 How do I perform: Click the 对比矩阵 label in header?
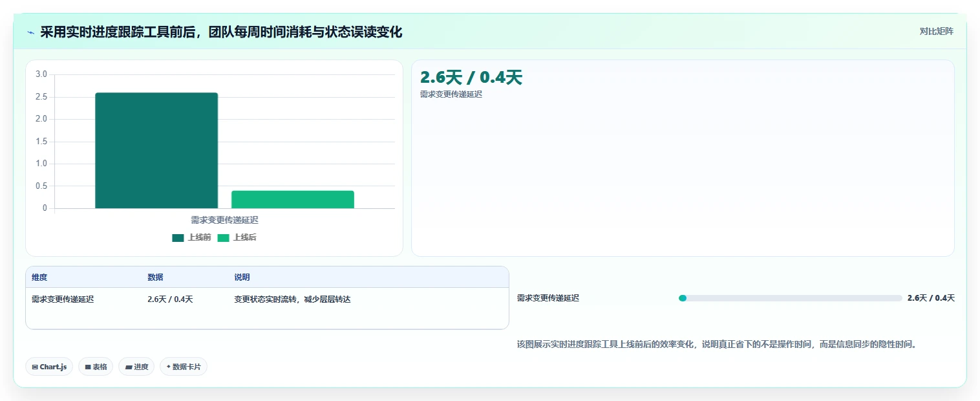click(936, 31)
